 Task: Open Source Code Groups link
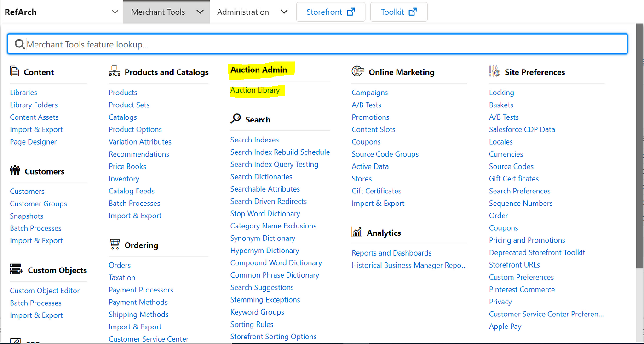[385, 154]
